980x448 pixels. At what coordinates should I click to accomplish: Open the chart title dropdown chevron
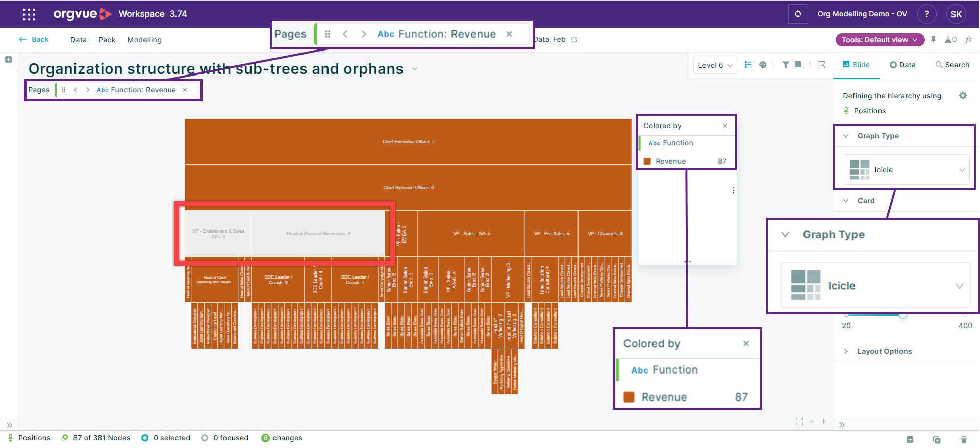[x=415, y=69]
